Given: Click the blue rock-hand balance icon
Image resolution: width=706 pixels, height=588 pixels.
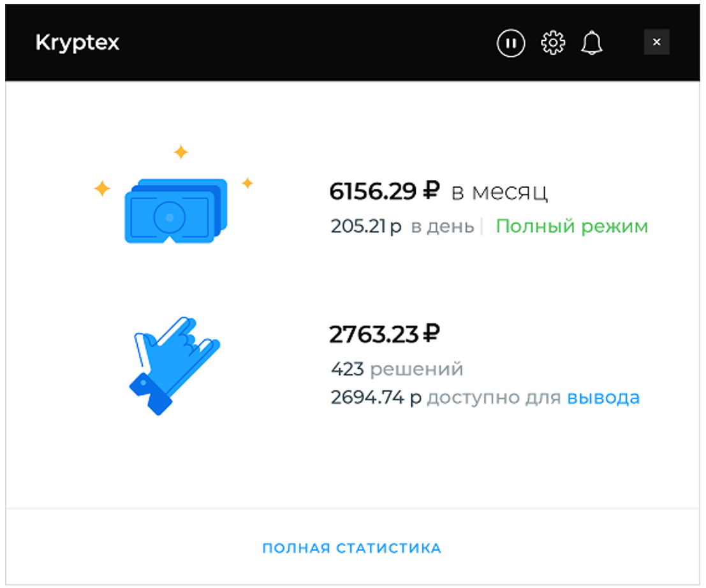Looking at the screenshot, I should 174,365.
